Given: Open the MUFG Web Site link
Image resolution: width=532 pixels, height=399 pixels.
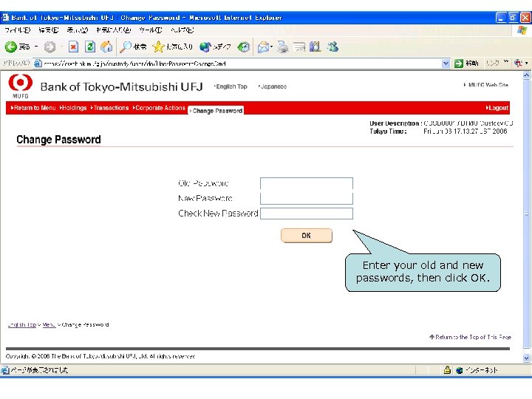Looking at the screenshot, I should pos(486,85).
